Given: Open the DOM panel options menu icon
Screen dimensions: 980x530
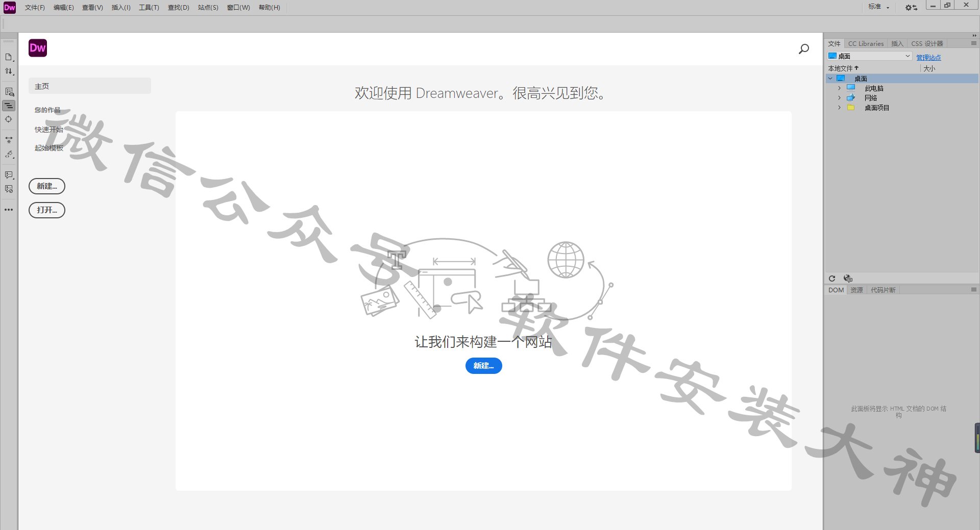Looking at the screenshot, I should click(x=974, y=290).
